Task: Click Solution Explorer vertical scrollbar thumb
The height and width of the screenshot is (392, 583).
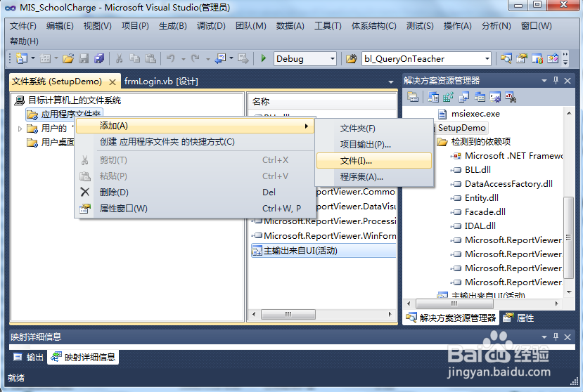Action: pyautogui.click(x=568, y=238)
